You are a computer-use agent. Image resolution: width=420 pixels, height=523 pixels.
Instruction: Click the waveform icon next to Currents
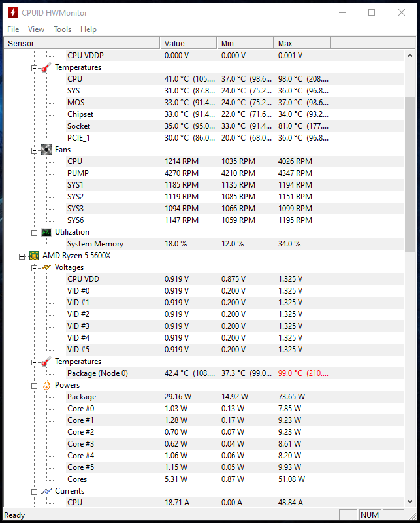click(x=46, y=491)
